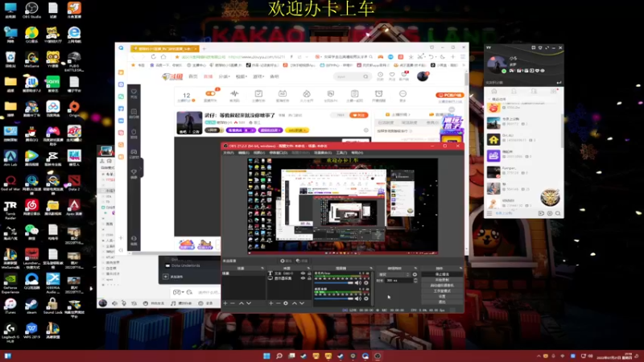This screenshot has height=362, width=644.
Task: Open OBS 工具 Tools menu
Action: coord(341,153)
